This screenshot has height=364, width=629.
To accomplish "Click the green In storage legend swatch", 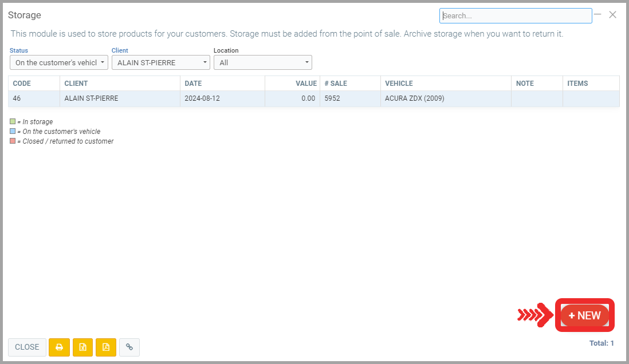I will (x=13, y=122).
